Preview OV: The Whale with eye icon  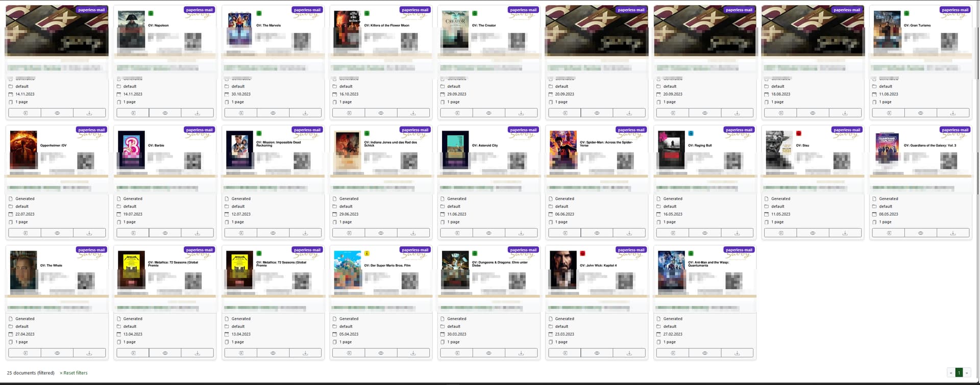pyautogui.click(x=57, y=353)
